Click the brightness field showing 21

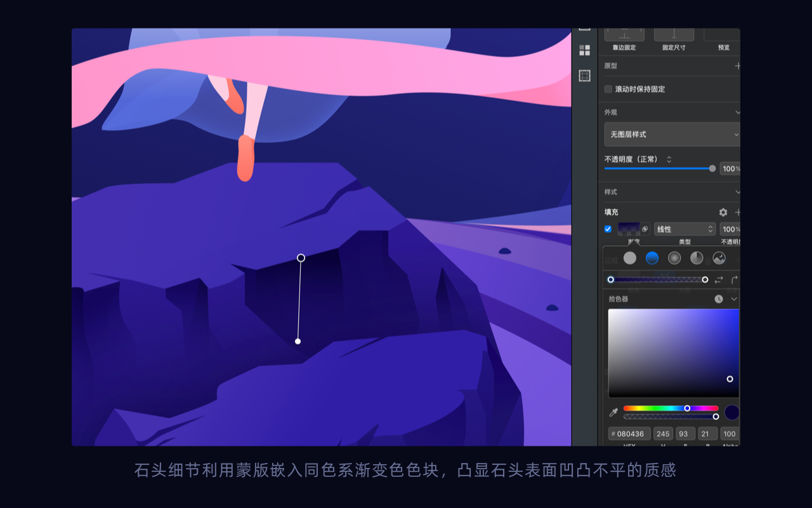click(708, 434)
